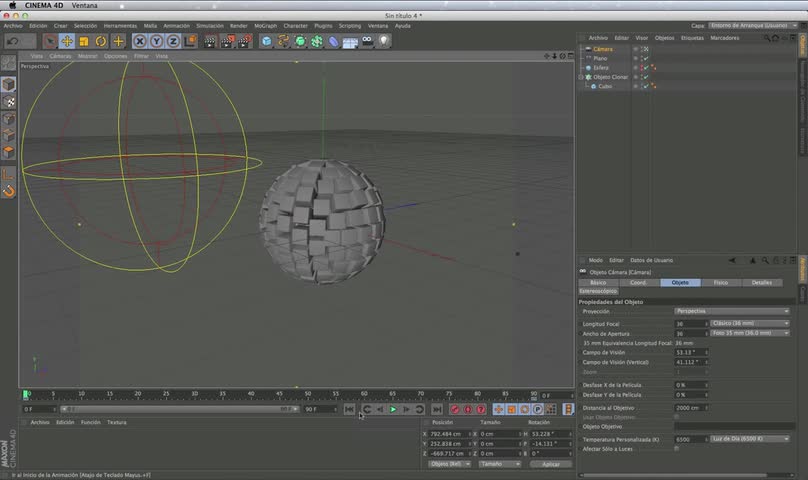808x480 pixels.
Task: Open the Foto 35 mm aperture dropdown
Action: pyautogui.click(x=750, y=333)
